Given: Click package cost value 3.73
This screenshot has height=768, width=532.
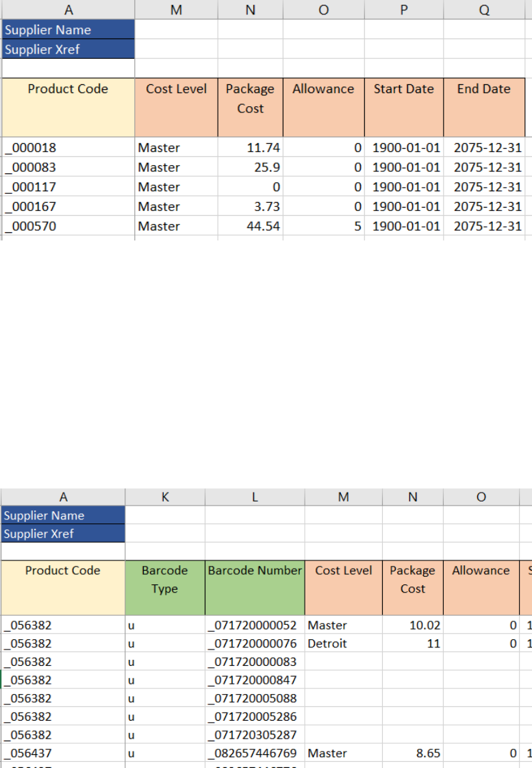Looking at the screenshot, I should click(x=250, y=206).
